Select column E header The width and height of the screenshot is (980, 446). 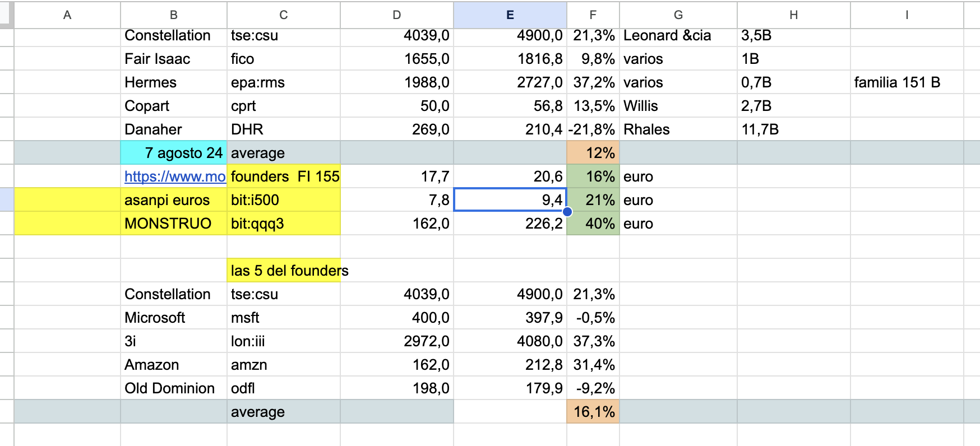[x=510, y=15]
